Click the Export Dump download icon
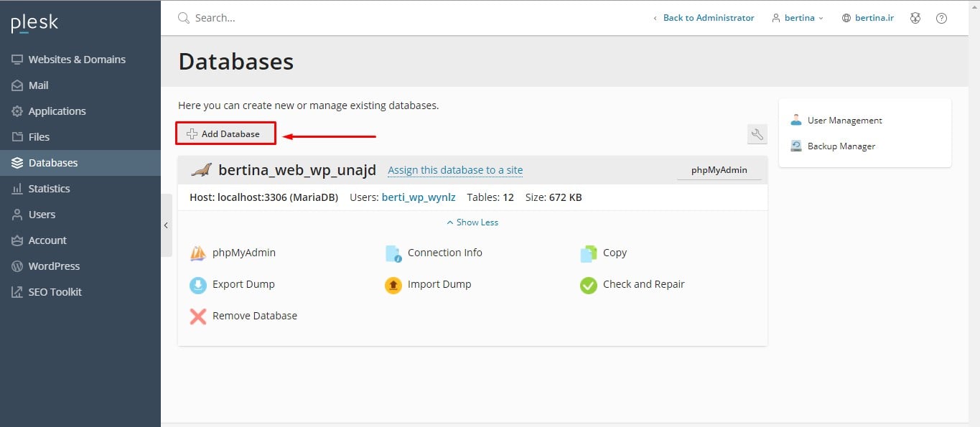The height and width of the screenshot is (427, 980). click(198, 285)
